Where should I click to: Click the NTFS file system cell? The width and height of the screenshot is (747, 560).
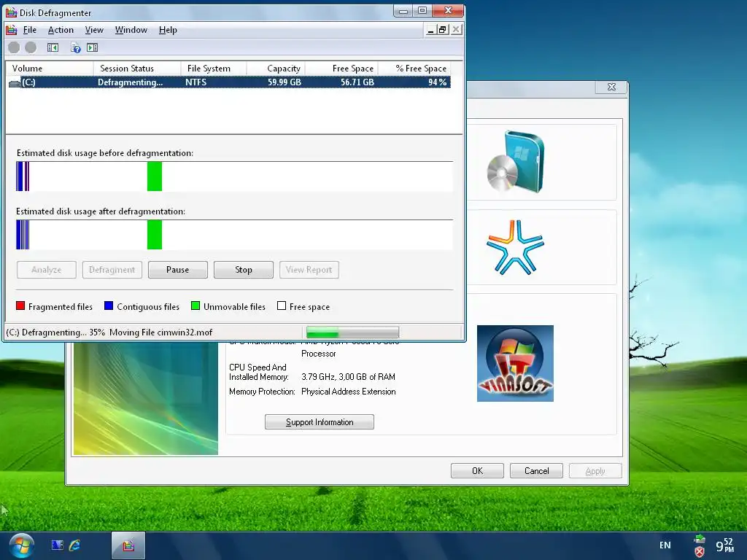(x=196, y=82)
